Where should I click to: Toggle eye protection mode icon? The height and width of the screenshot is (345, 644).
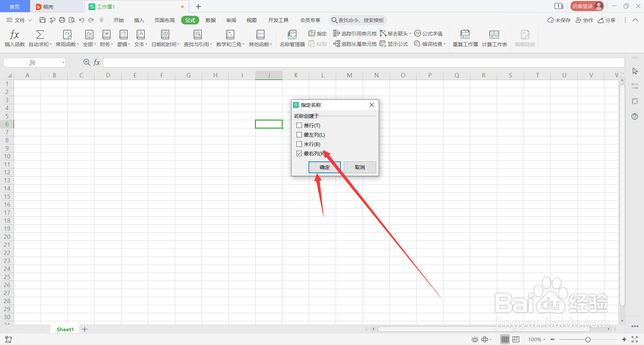(x=475, y=340)
